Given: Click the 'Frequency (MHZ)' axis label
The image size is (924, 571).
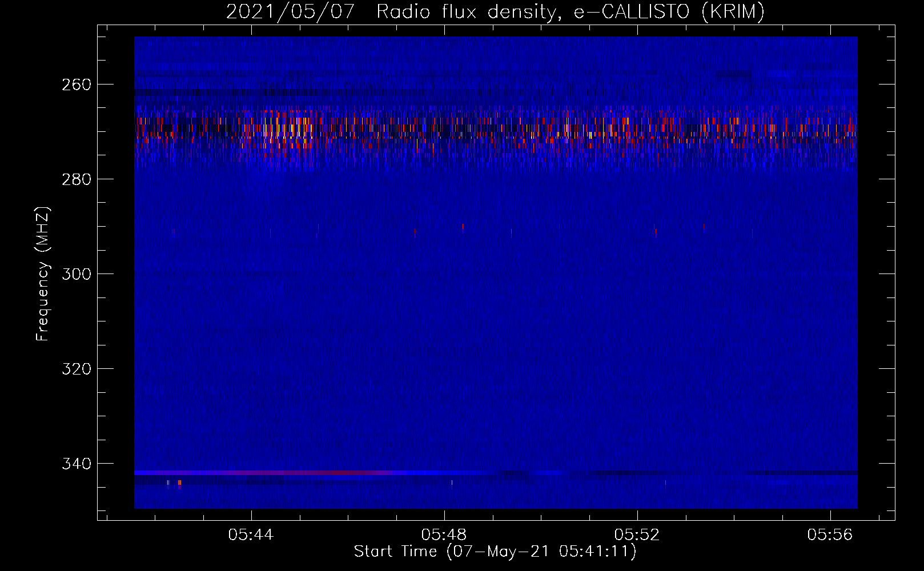Looking at the screenshot, I should [43, 274].
